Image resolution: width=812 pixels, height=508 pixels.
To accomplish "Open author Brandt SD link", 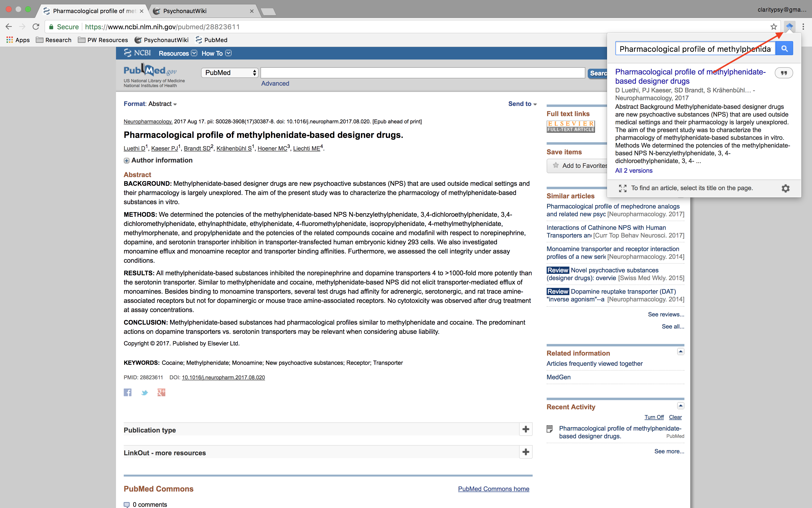I will click(x=197, y=149).
